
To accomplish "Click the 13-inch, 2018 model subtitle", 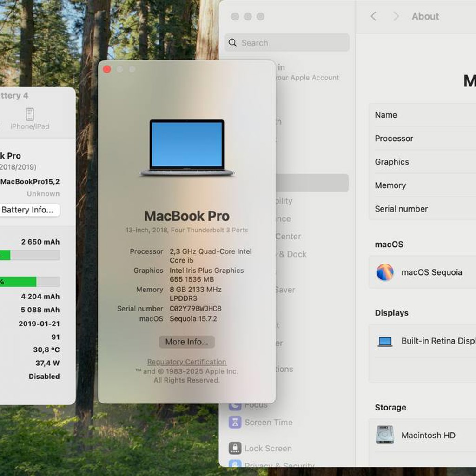I will click(187, 230).
